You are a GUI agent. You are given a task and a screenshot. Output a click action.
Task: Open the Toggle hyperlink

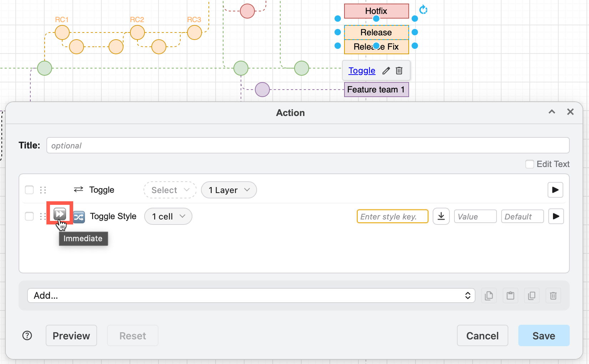coord(362,71)
